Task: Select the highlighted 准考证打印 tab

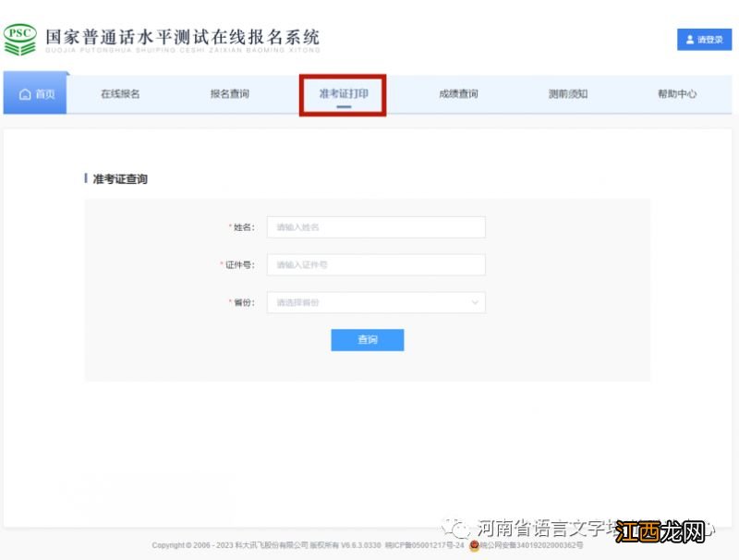Action: tap(345, 93)
